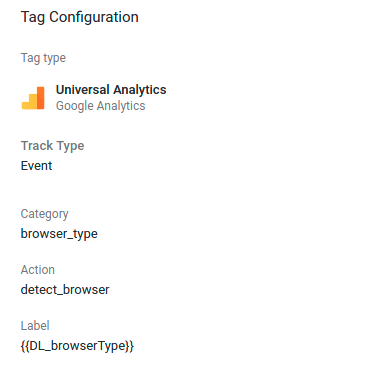Change the track type currently set to Event
Image resolution: width=387 pixels, height=370 pixels.
pos(36,166)
